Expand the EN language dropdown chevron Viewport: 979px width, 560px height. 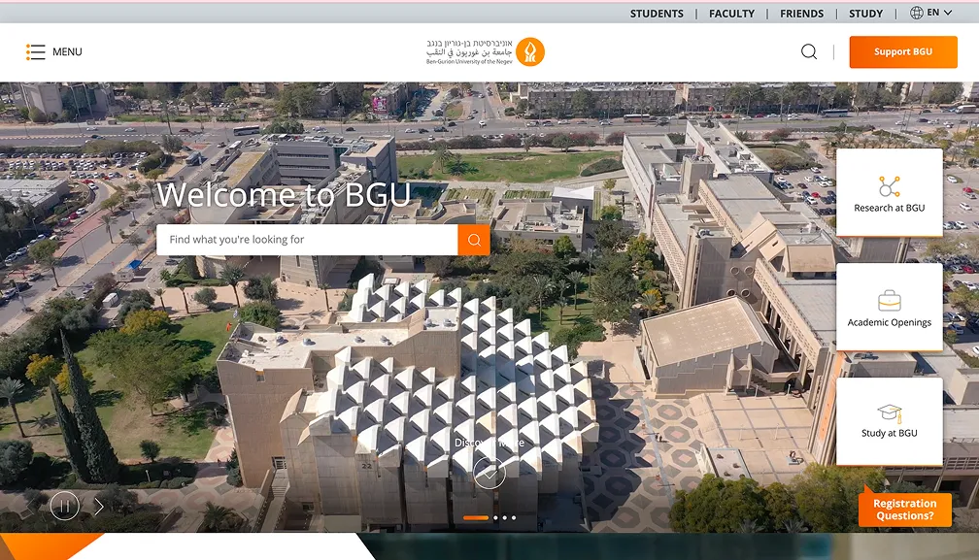point(948,13)
